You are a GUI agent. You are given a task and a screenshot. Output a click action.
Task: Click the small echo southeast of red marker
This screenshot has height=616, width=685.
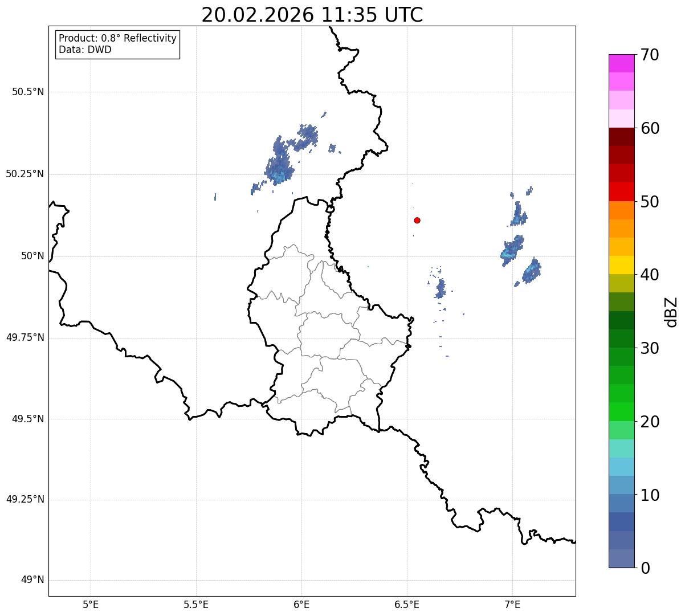(x=439, y=288)
